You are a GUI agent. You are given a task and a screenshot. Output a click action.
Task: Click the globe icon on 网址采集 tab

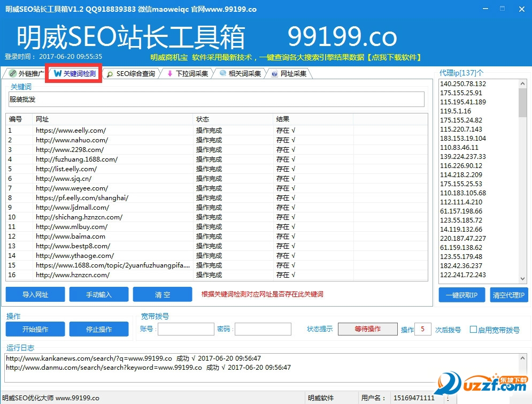(275, 74)
